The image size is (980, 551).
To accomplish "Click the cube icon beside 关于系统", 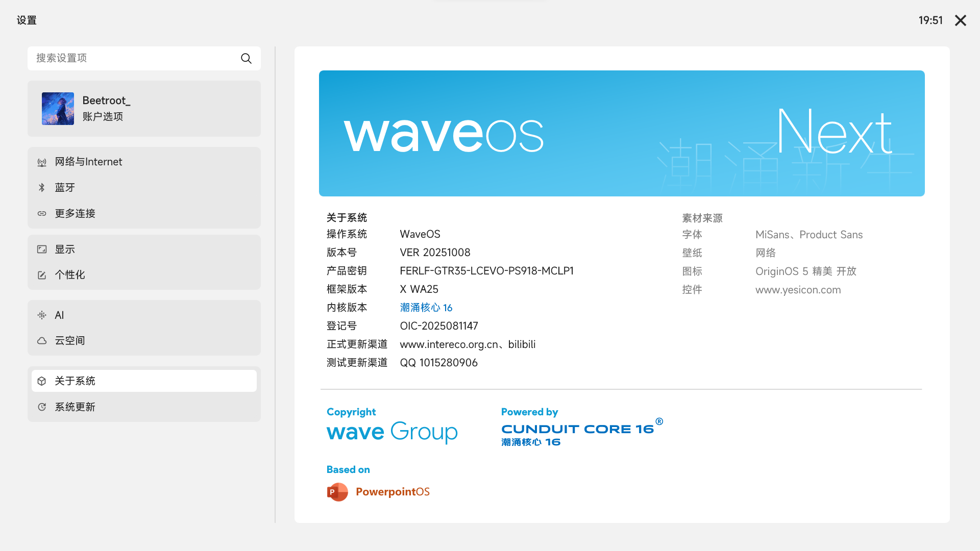I will pos(42,381).
